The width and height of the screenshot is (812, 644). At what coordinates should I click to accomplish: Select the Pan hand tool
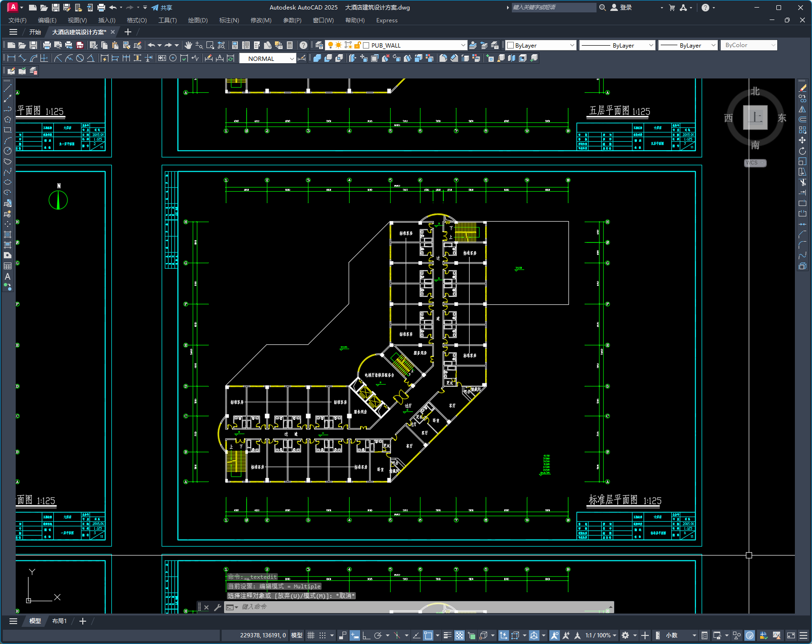pos(188,45)
